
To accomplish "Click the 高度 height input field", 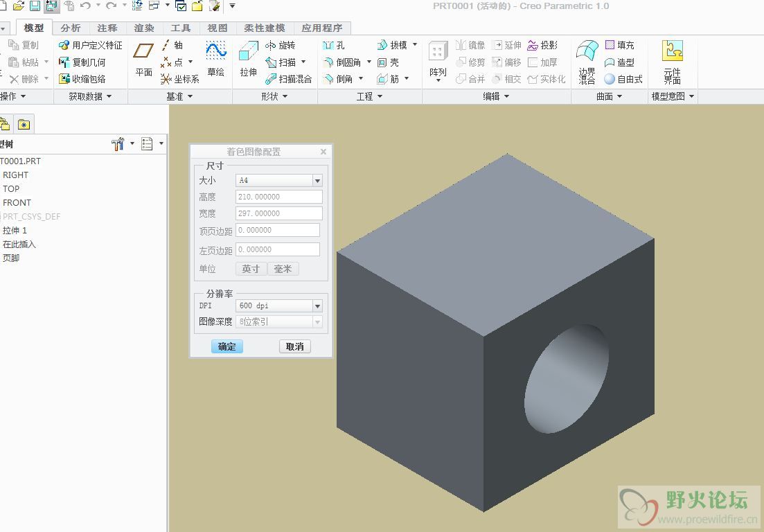I will tap(278, 197).
